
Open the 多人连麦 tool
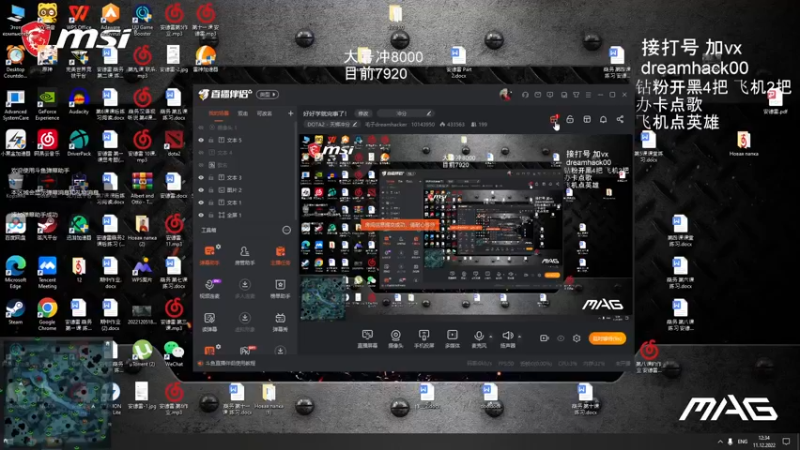click(x=245, y=288)
